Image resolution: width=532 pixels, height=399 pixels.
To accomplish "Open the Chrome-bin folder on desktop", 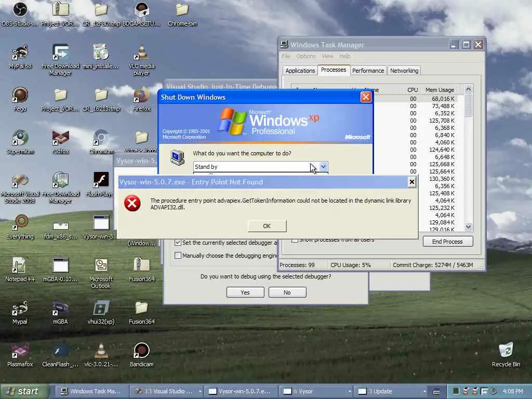I will [182, 14].
